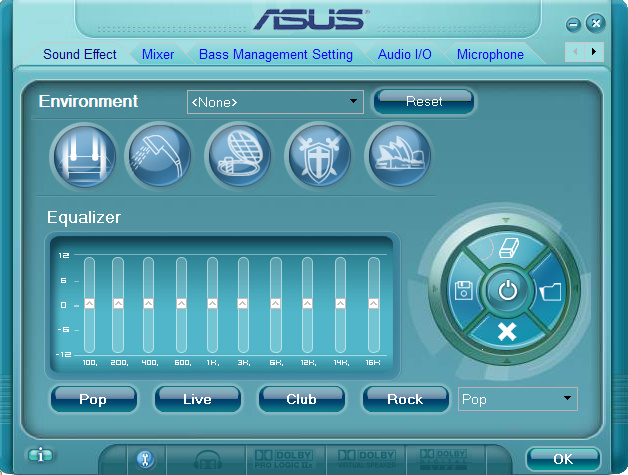Select the Arena colosseum environment icon

point(239,155)
